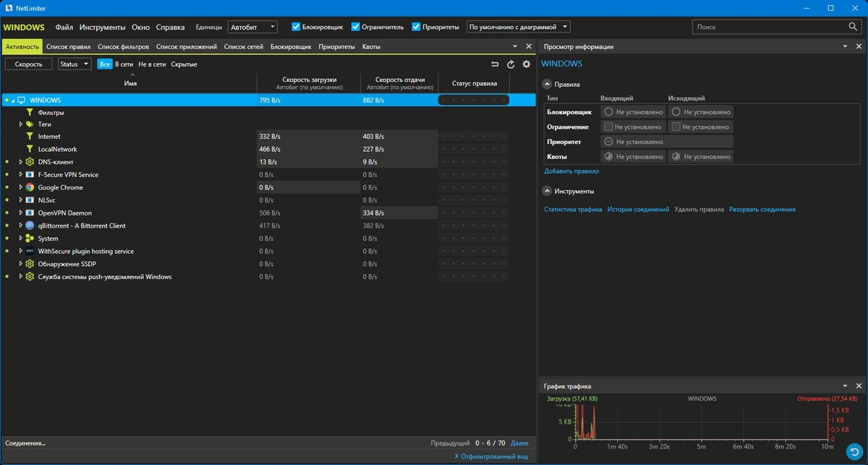Click the collapse-all icon beside refresh
Image resolution: width=868 pixels, height=465 pixels.
[495, 64]
